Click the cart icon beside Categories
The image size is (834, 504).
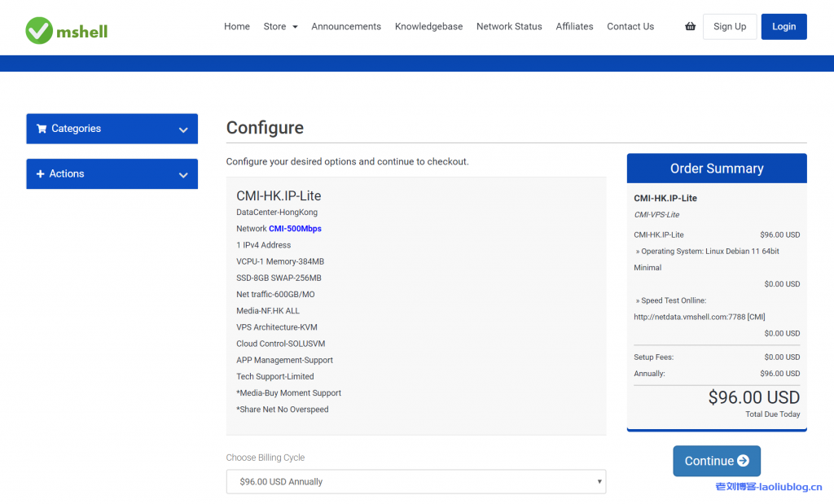(42, 129)
